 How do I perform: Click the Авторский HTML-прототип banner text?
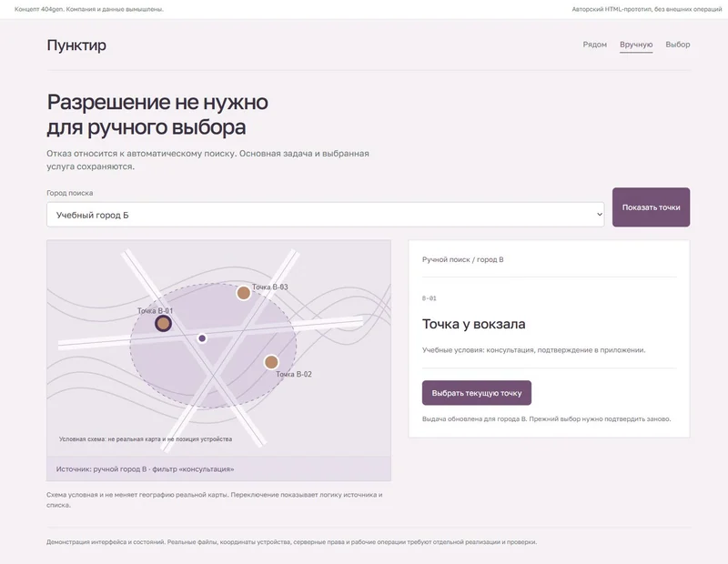click(x=647, y=9)
